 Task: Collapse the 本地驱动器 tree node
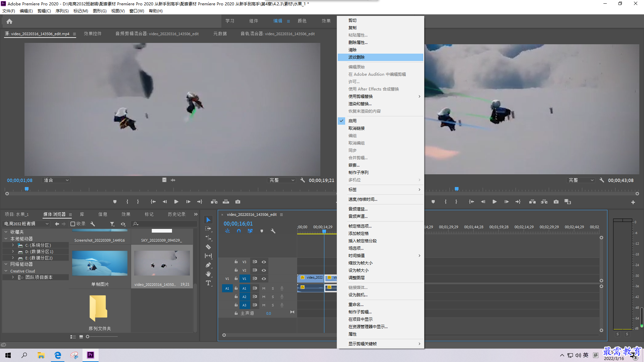tap(6, 239)
